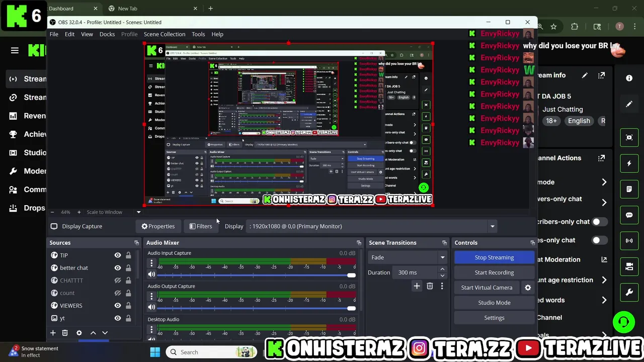Open Audio Output Capture options menu
The width and height of the screenshot is (644, 362).
click(151, 296)
